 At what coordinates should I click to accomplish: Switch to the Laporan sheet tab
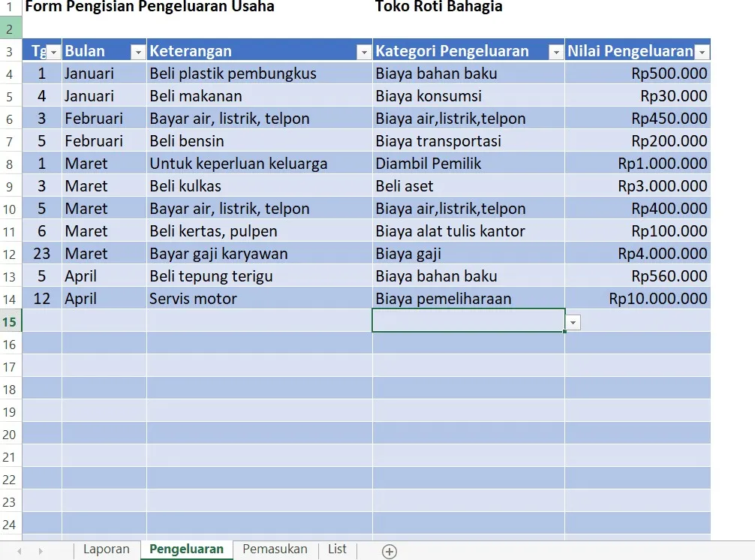point(107,549)
